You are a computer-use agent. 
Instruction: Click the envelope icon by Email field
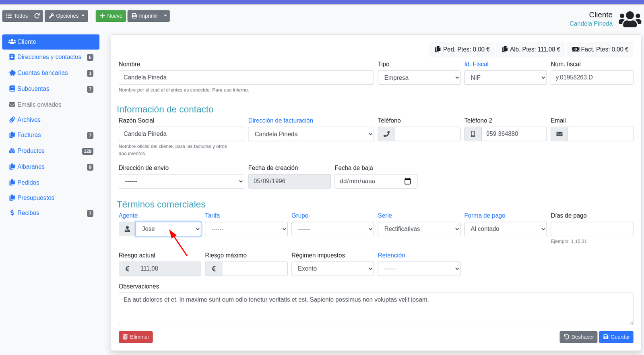[559, 134]
